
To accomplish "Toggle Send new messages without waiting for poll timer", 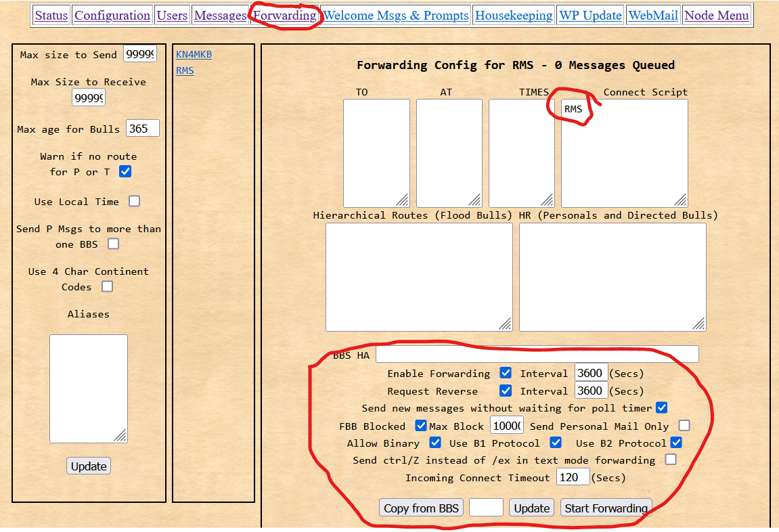I will [x=661, y=407].
